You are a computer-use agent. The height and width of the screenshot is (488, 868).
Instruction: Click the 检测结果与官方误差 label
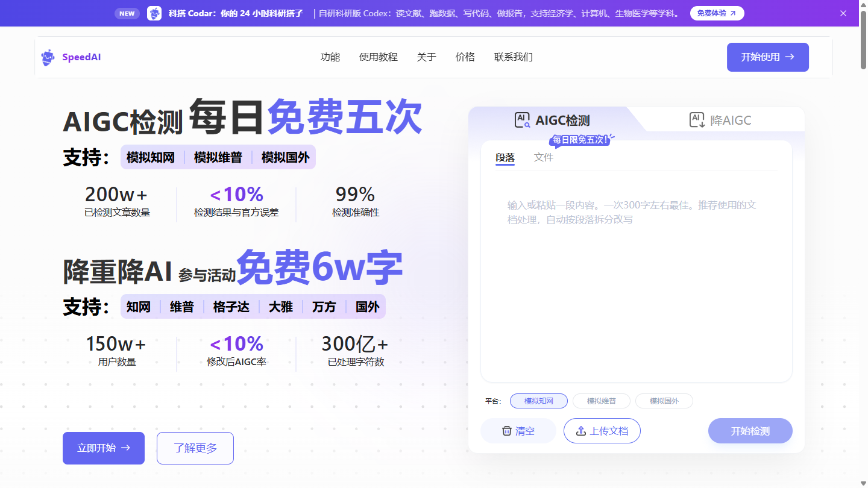[x=236, y=213]
